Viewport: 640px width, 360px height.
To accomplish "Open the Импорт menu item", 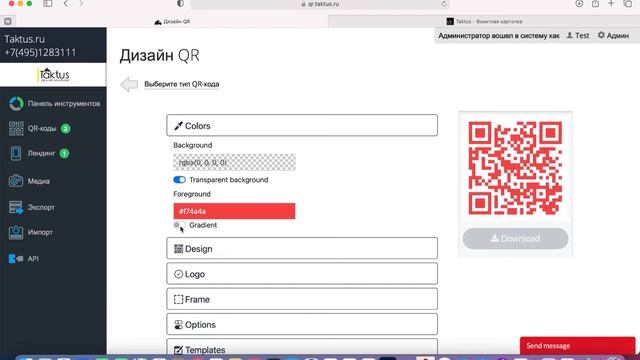I will click(40, 232).
